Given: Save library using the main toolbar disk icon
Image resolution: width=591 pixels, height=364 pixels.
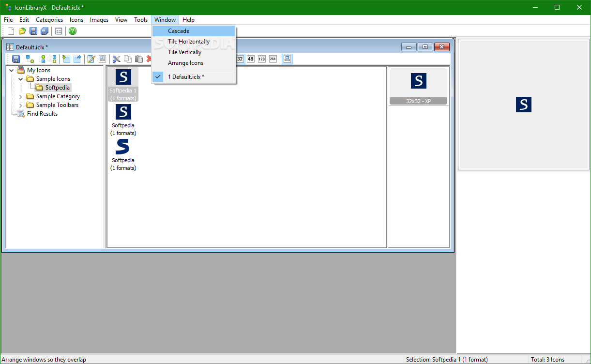Looking at the screenshot, I should (x=33, y=31).
